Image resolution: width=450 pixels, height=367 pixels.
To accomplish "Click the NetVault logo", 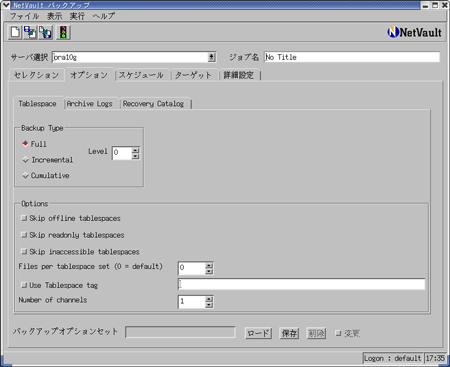I will point(414,32).
